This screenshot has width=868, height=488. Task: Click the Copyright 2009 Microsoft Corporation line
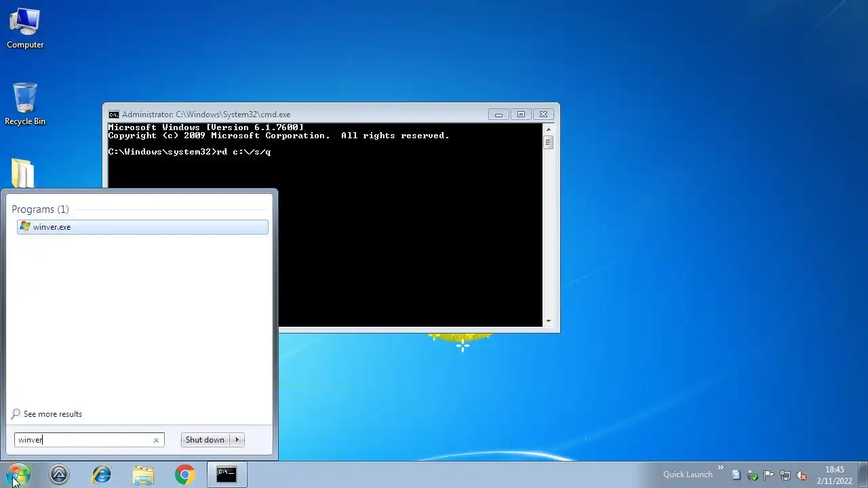point(279,136)
